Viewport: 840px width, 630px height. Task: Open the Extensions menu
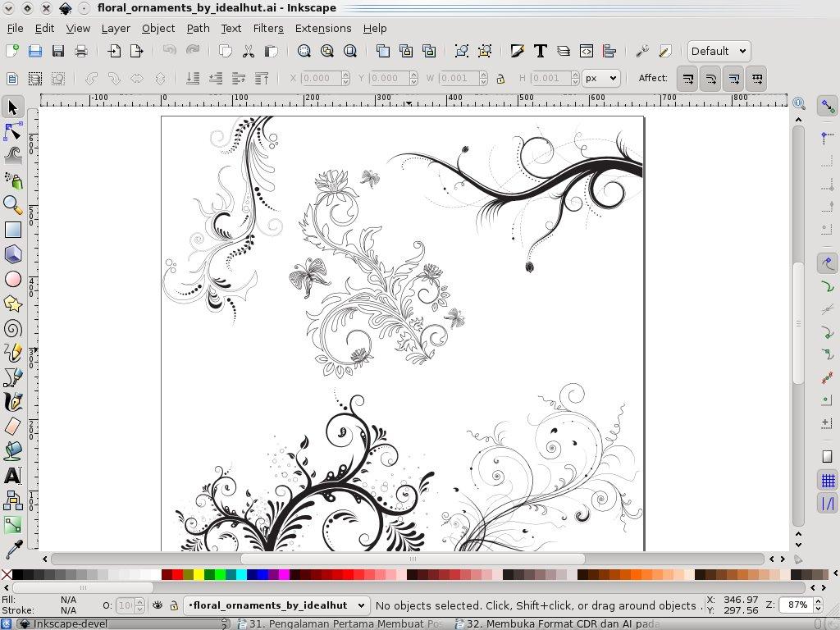tap(322, 28)
